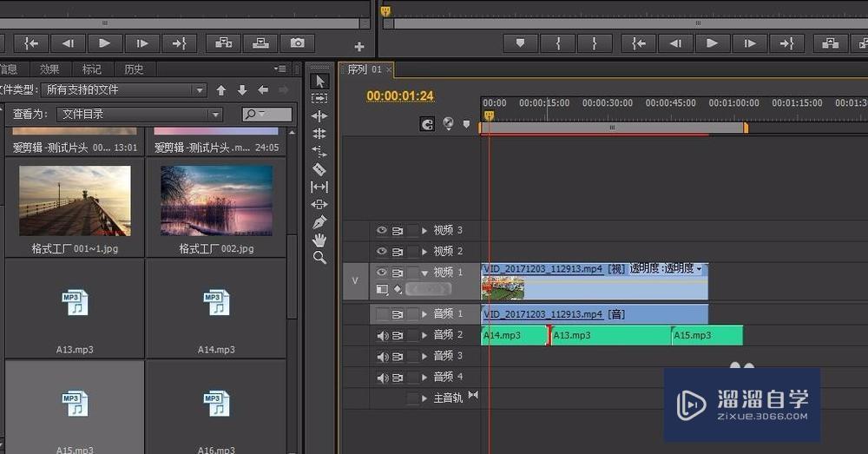
Task: Play the source monitor clip
Action: click(x=104, y=43)
